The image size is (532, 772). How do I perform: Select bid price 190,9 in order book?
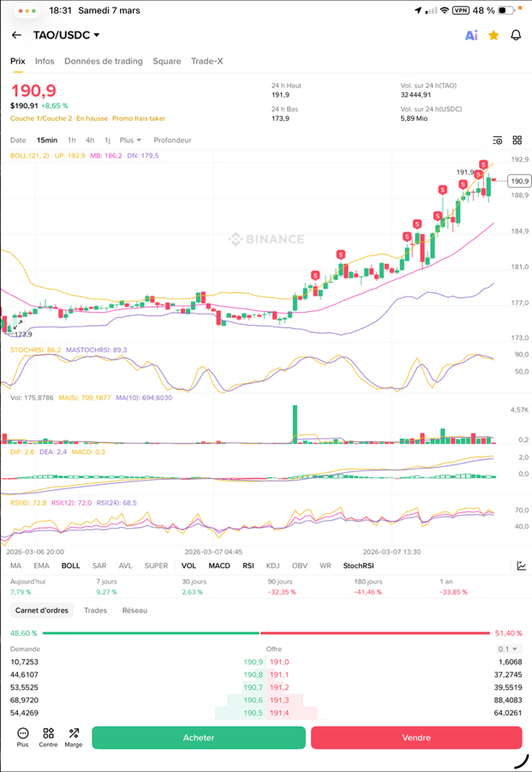pyautogui.click(x=254, y=662)
